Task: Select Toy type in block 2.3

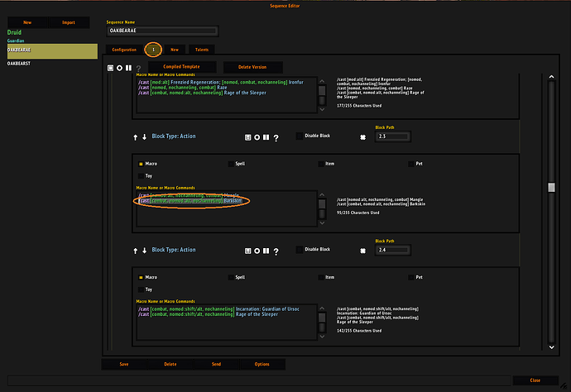Action: click(x=141, y=176)
